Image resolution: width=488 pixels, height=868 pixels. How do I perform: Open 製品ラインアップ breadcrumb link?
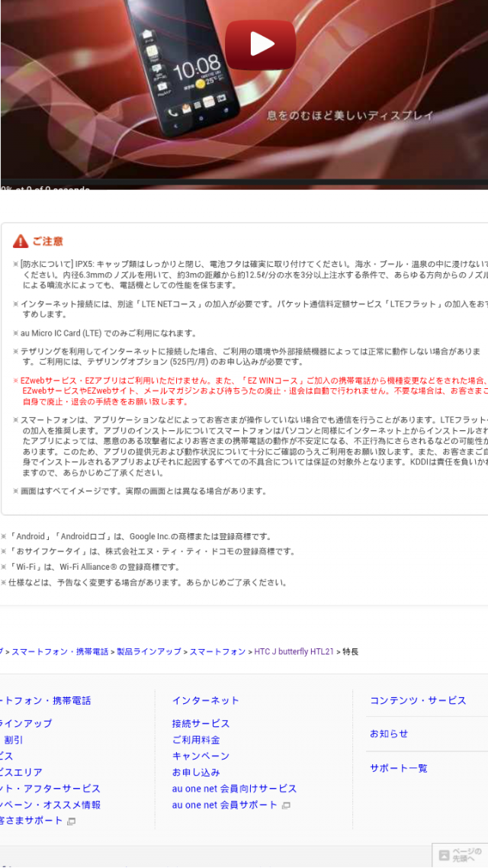click(149, 651)
